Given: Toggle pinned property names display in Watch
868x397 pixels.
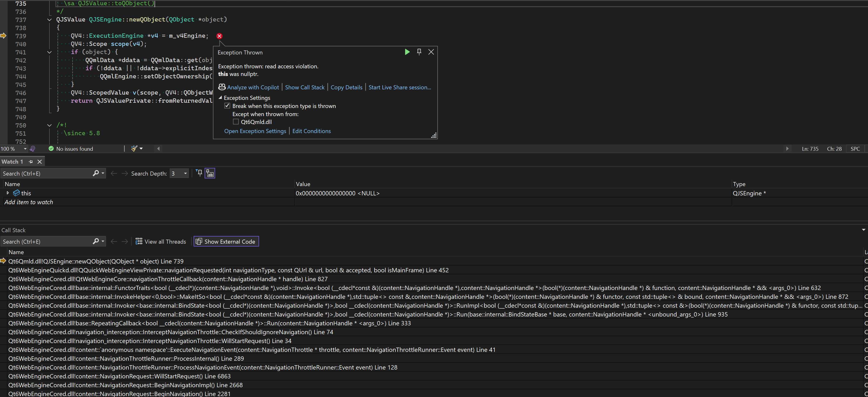Looking at the screenshot, I should coord(210,173).
